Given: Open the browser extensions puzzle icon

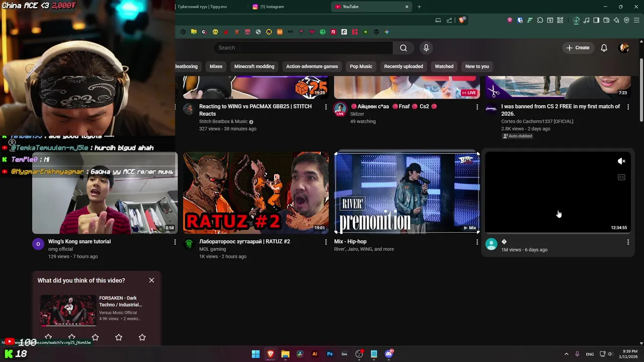Looking at the screenshot, I should (540, 20).
